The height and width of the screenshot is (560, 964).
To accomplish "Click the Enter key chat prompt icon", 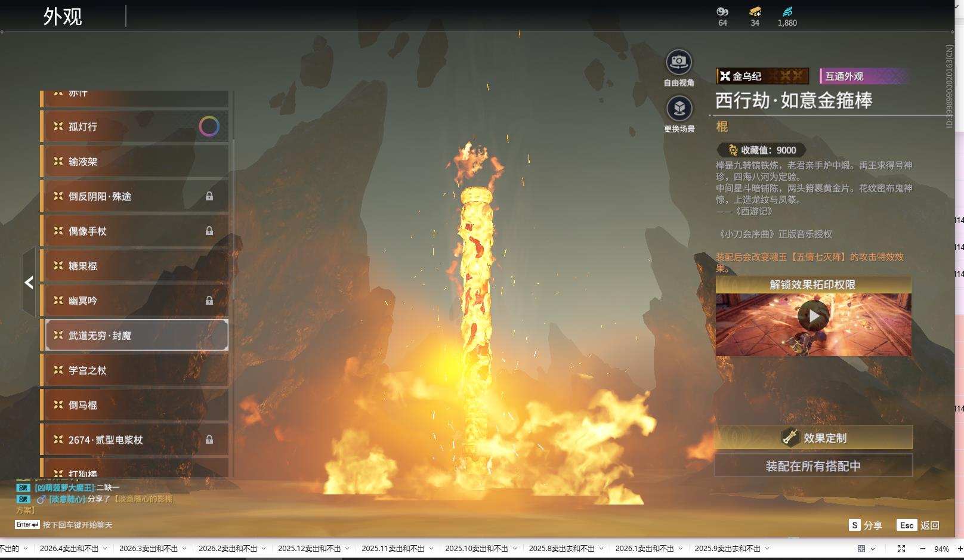I will pyautogui.click(x=27, y=525).
